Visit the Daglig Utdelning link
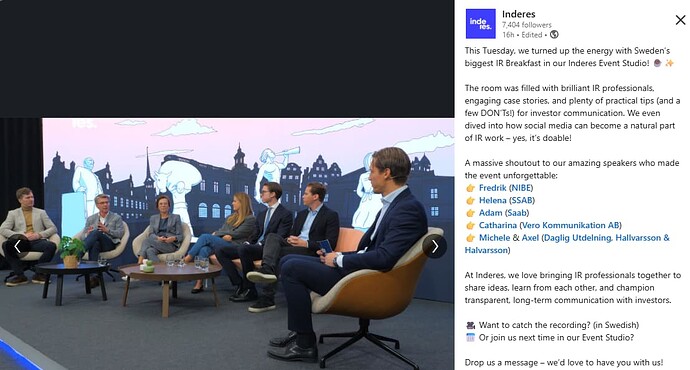The height and width of the screenshot is (370, 690). pyautogui.click(x=578, y=238)
